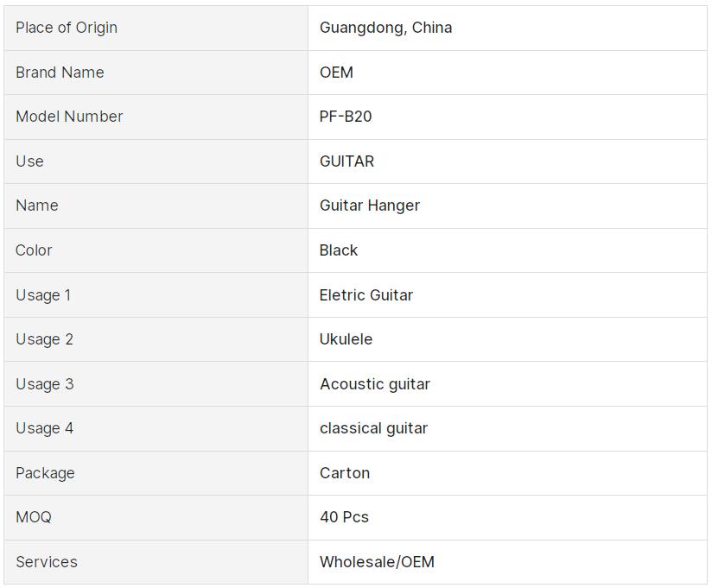Select the 'Model Number' label
The width and height of the screenshot is (712, 588).
pyautogui.click(x=69, y=117)
